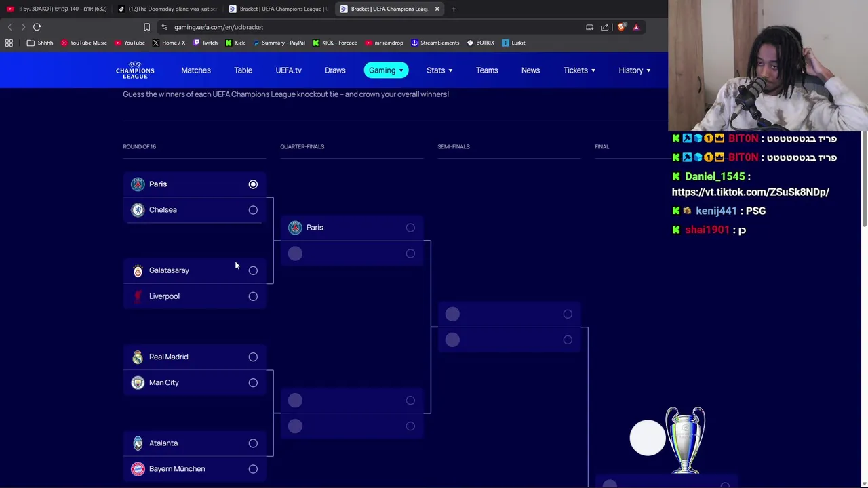
Task: Open the YouTube bookmark
Action: click(130, 43)
